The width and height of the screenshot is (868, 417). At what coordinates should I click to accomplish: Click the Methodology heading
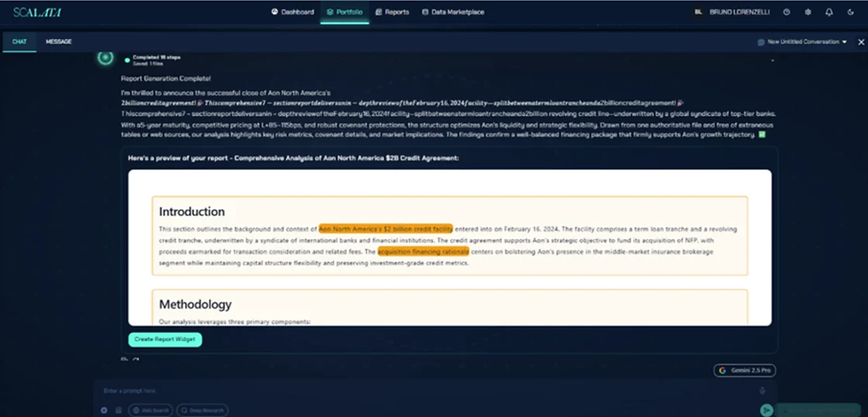pyautogui.click(x=196, y=305)
